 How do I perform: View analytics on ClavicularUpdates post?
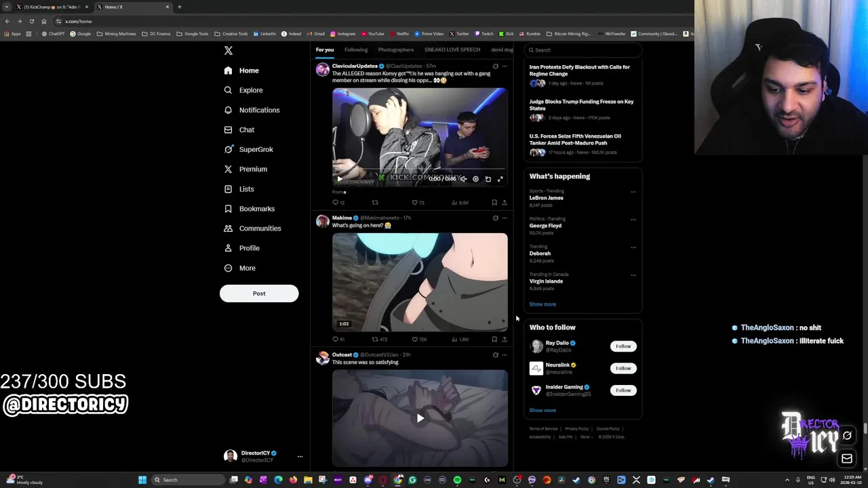tap(461, 202)
